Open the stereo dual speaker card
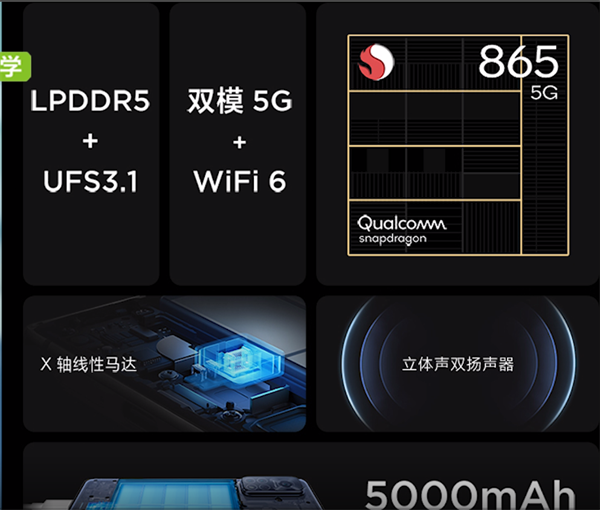The height and width of the screenshot is (510, 600). tap(458, 364)
